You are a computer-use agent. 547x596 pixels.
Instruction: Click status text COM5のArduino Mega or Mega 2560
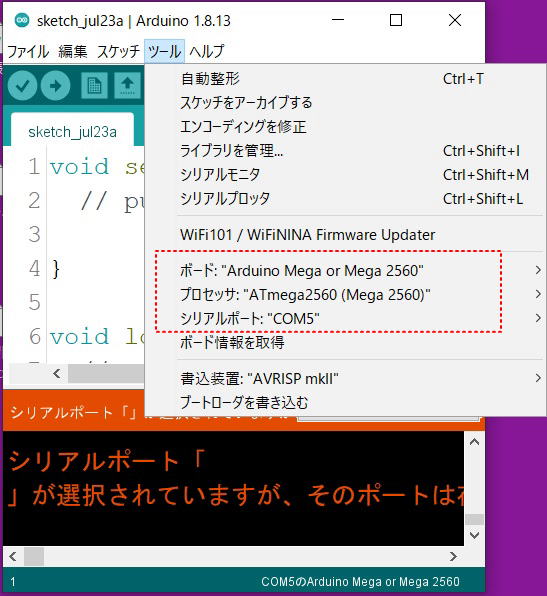[360, 582]
